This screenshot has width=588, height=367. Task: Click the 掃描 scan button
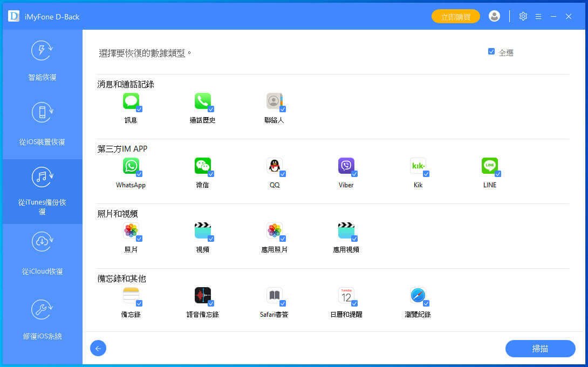pos(540,349)
